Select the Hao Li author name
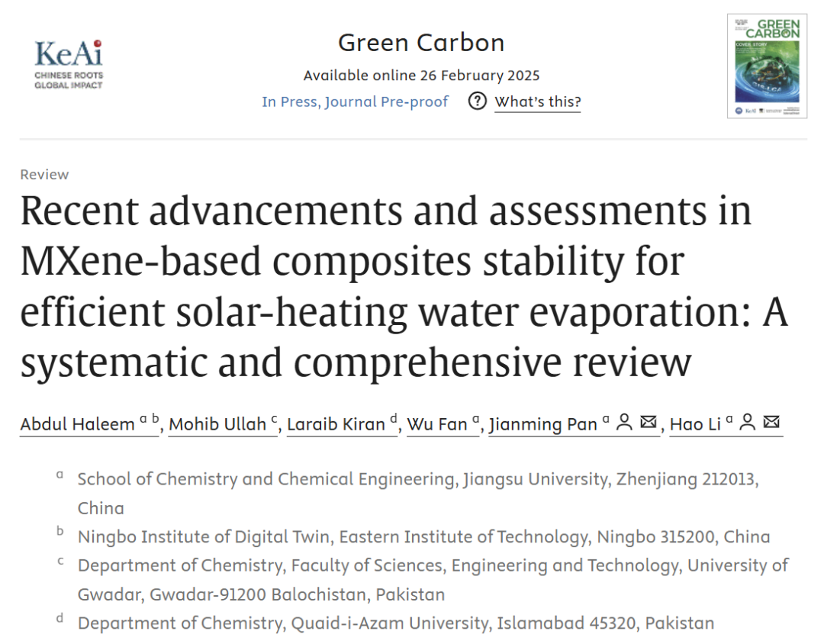This screenshot has width=824, height=644. pyautogui.click(x=695, y=424)
